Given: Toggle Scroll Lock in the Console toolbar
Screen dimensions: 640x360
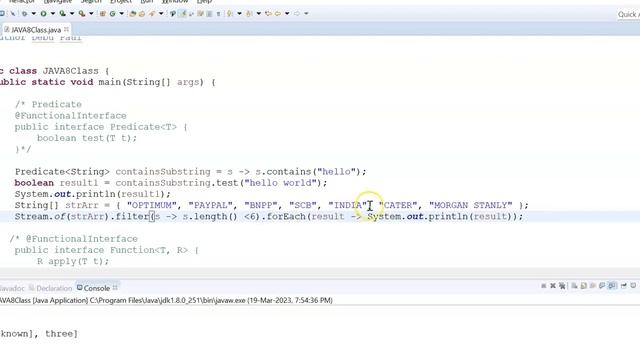Looking at the screenshot, I should click(584, 286).
